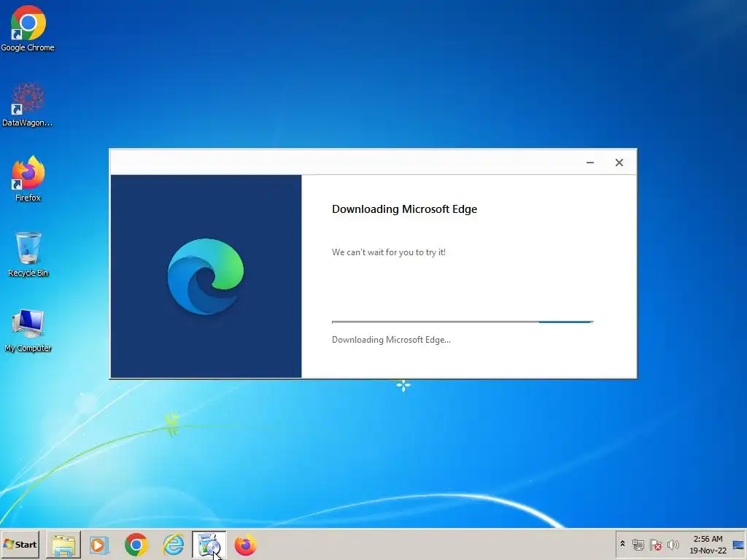Open Firefox from the taskbar

click(x=245, y=545)
